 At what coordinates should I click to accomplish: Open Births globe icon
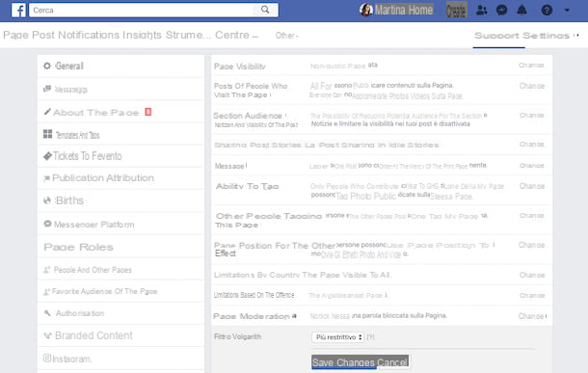pyautogui.click(x=47, y=200)
